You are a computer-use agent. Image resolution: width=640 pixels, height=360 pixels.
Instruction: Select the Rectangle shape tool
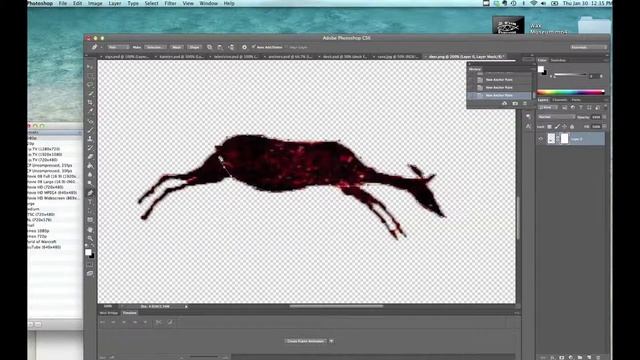(90, 220)
